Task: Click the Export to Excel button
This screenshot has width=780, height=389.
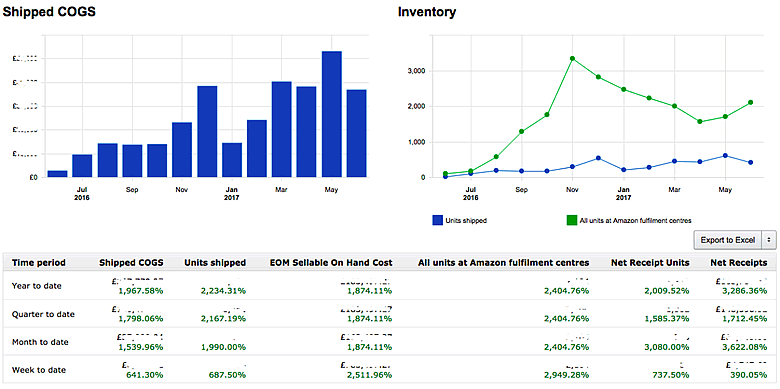Action: pos(727,240)
